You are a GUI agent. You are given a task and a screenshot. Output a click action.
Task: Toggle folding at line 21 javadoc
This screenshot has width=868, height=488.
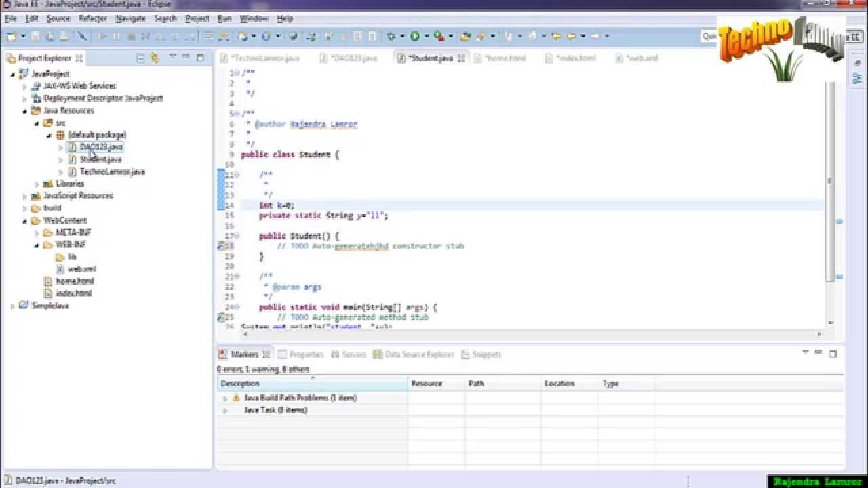237,277
